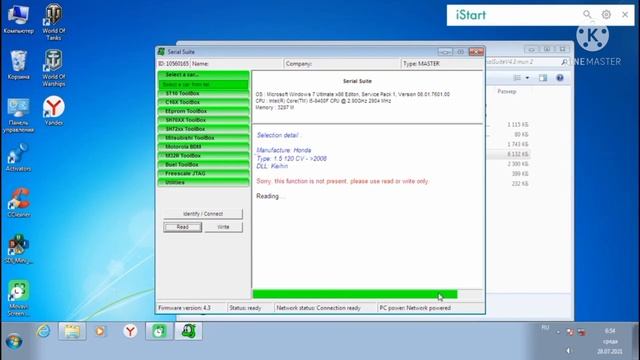640x360 pixels.
Task: Open World Of Tanks desktop icon
Action: point(53,22)
